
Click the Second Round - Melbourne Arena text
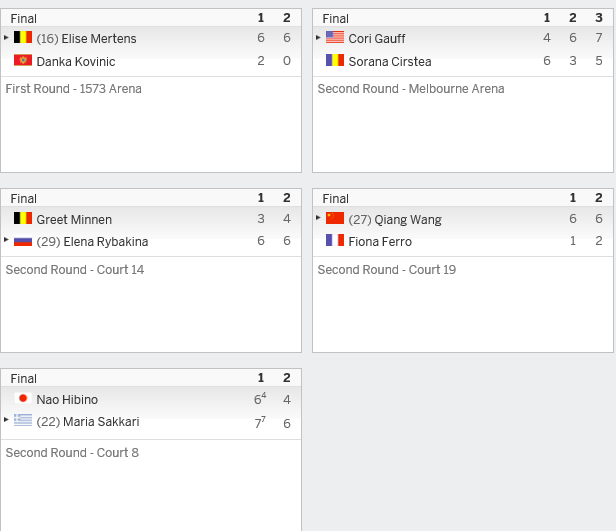[411, 89]
